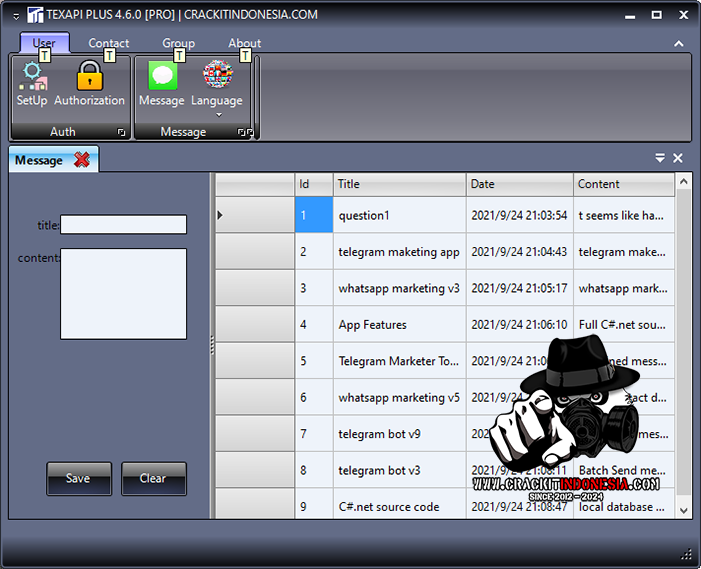This screenshot has height=569, width=701.
Task: Close the Message tab with red X
Action: tap(82, 160)
